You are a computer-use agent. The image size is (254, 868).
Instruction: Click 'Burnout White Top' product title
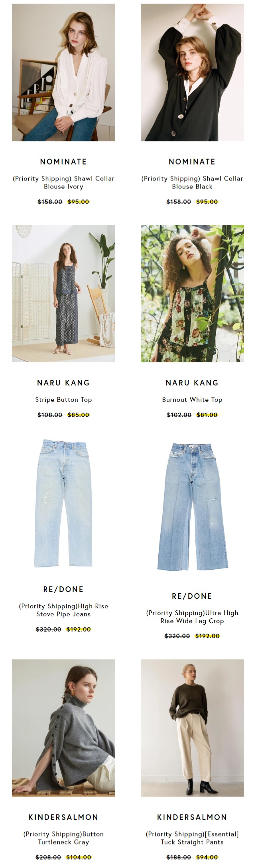pos(192,399)
